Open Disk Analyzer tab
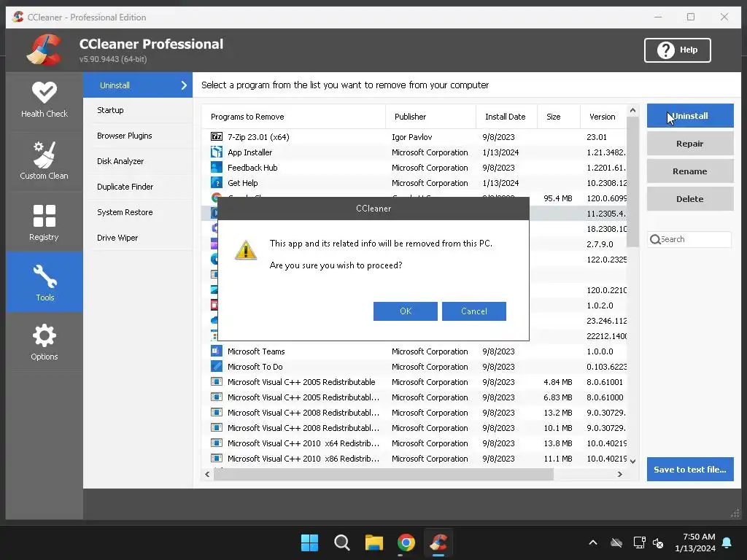The image size is (747, 560). (138, 161)
